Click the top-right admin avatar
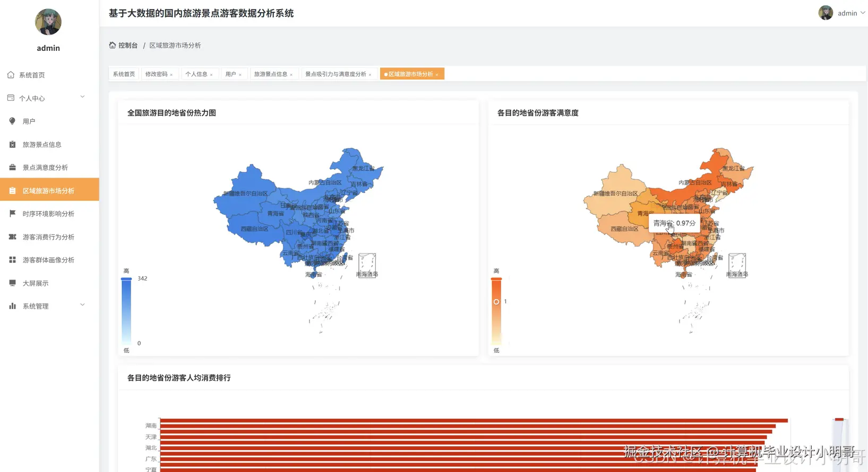This screenshot has width=868, height=472. [x=826, y=13]
